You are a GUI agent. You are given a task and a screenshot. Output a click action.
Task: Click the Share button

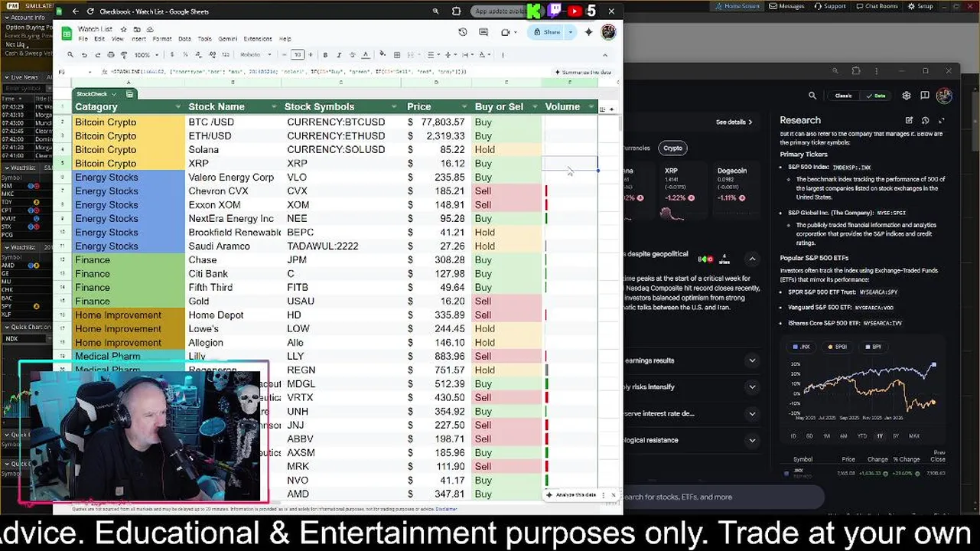pyautogui.click(x=547, y=32)
